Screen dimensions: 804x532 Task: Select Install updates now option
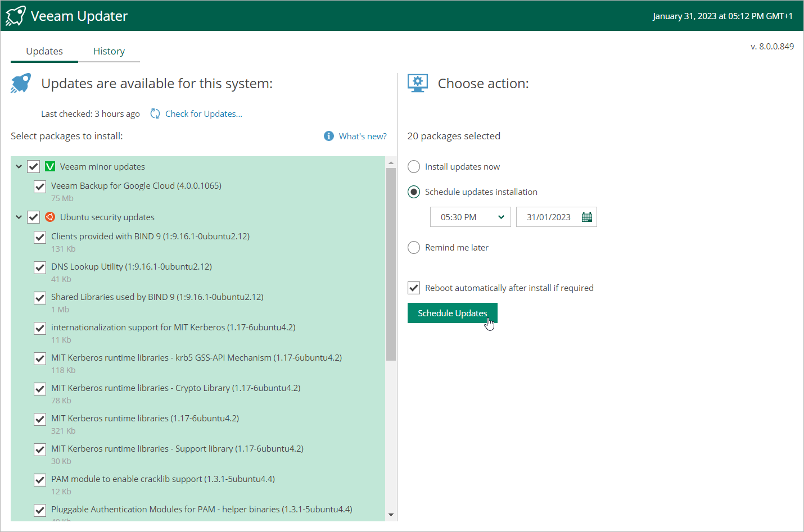tap(414, 167)
